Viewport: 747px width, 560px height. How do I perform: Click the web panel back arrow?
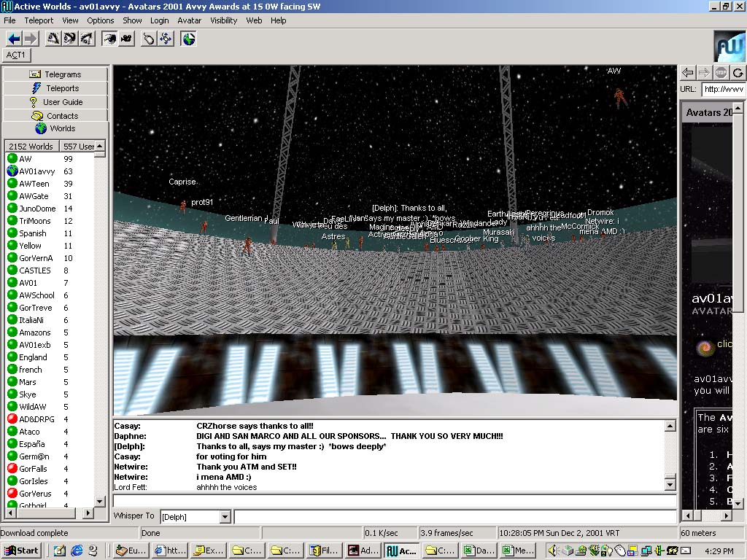(x=687, y=72)
